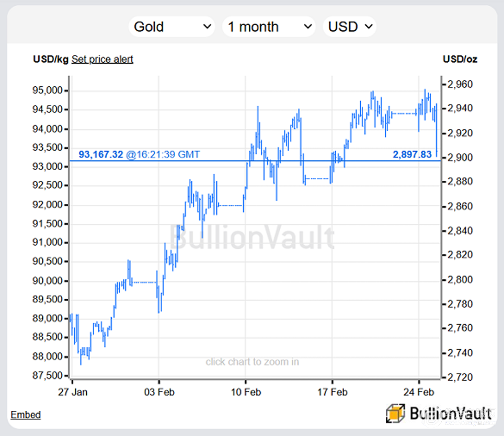Click the BullionVault watermark on the chart
The image size is (504, 436).
251,237
